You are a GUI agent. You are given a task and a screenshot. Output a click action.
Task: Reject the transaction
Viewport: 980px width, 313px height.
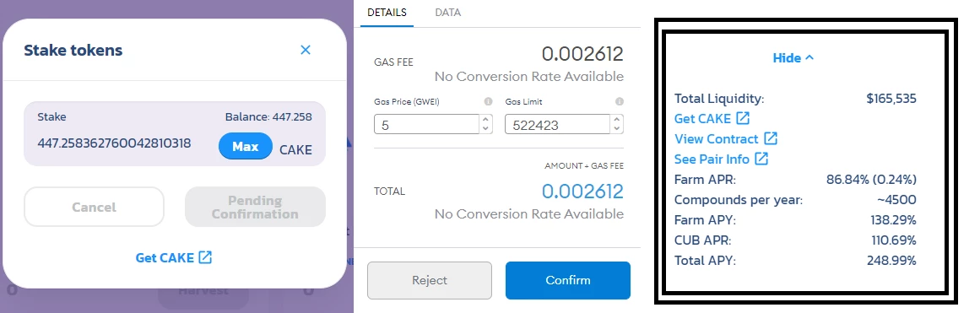point(430,280)
